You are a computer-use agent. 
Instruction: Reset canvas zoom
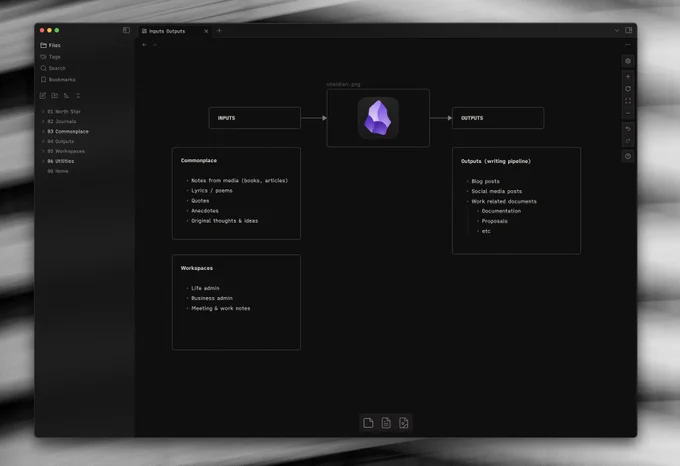(x=628, y=89)
